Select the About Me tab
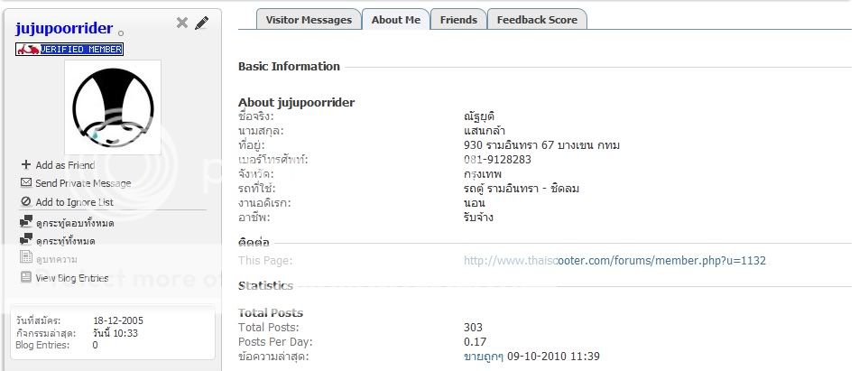 click(395, 20)
